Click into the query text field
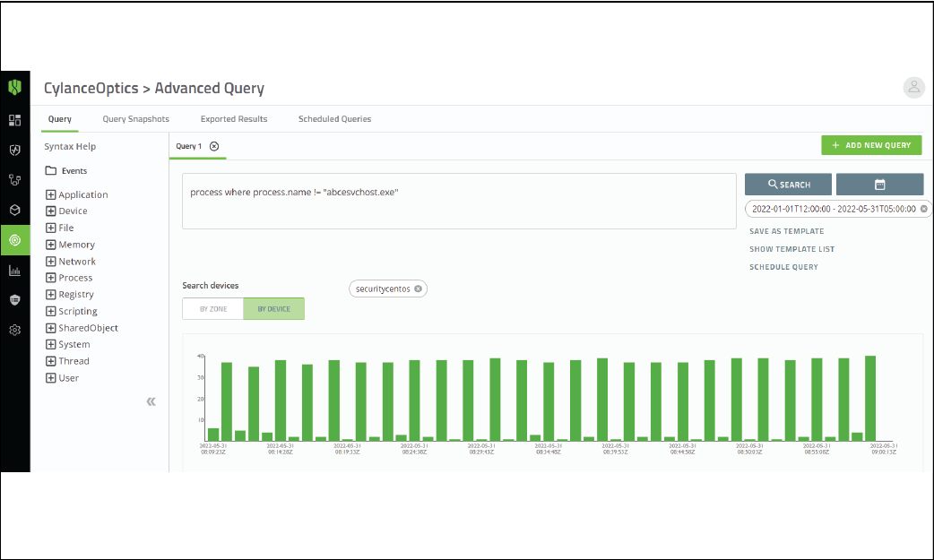 (459, 202)
